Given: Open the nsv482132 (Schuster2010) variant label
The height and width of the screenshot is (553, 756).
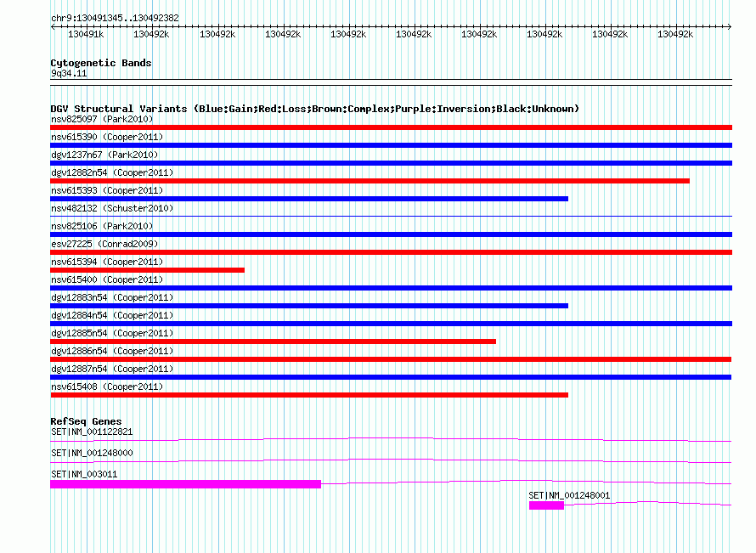Looking at the screenshot, I should pyautogui.click(x=112, y=208).
